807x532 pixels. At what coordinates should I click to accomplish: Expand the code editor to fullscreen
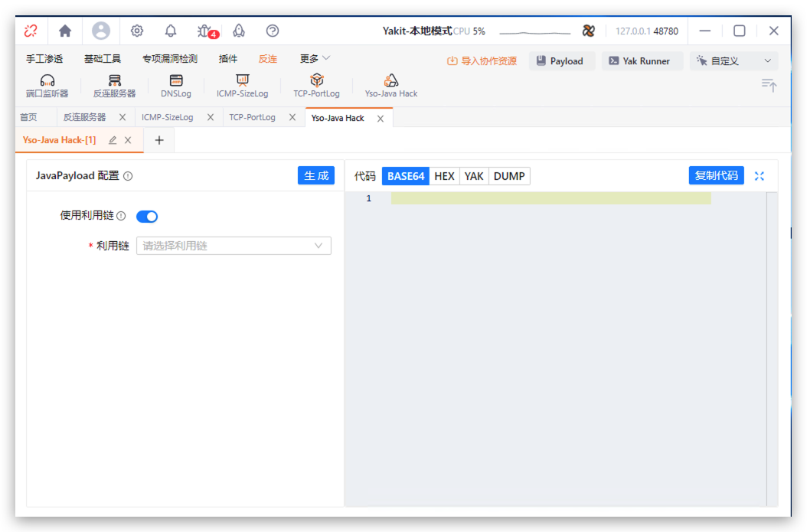point(760,176)
